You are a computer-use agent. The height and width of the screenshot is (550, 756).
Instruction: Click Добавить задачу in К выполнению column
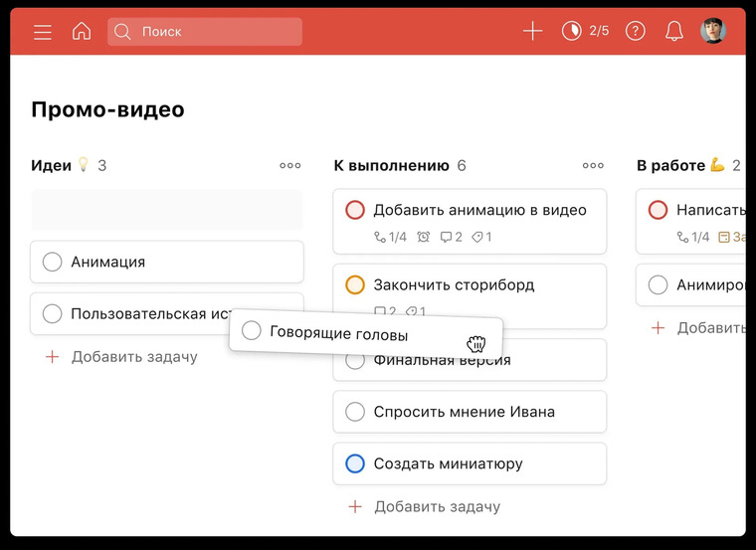438,506
